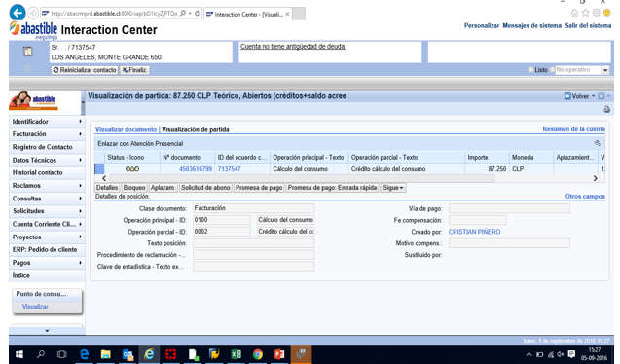Open Windows Start menu

[19, 354]
